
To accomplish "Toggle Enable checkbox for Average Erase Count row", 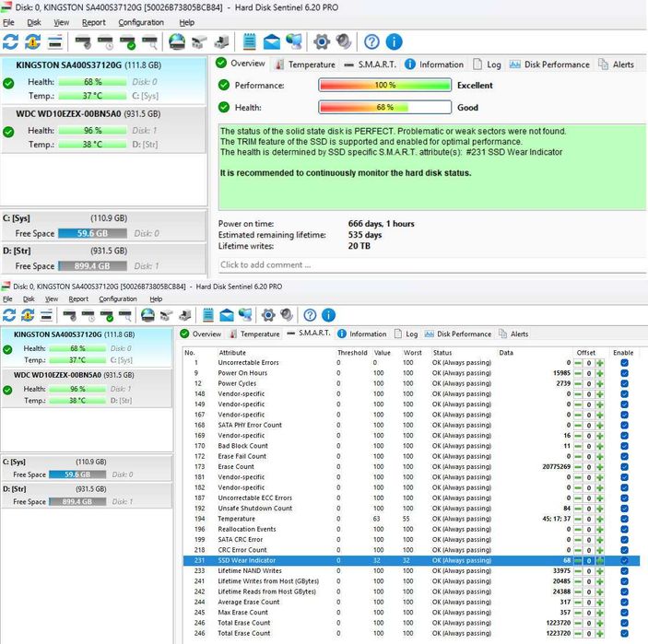I will point(624,603).
